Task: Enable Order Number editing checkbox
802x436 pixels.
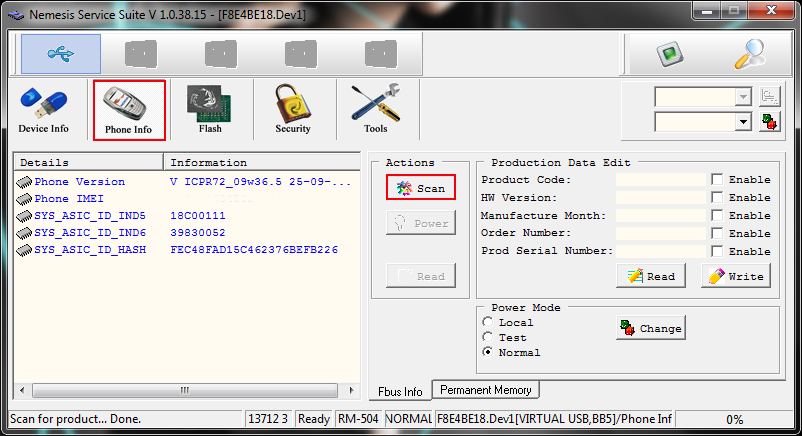Action: tap(717, 233)
